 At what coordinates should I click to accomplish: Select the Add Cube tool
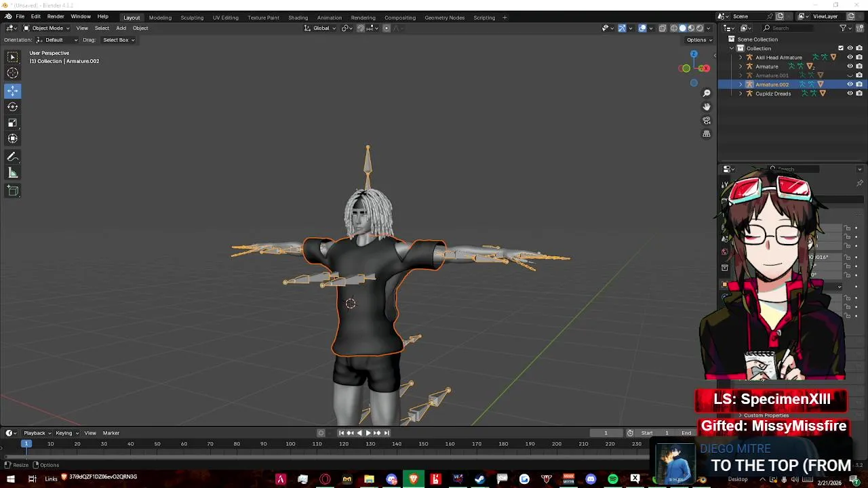(13, 191)
